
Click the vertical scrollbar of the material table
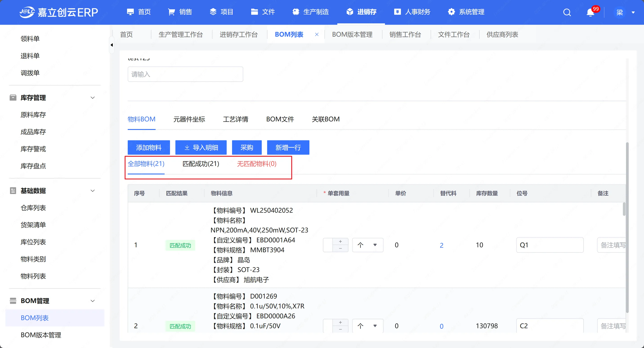tap(624, 209)
